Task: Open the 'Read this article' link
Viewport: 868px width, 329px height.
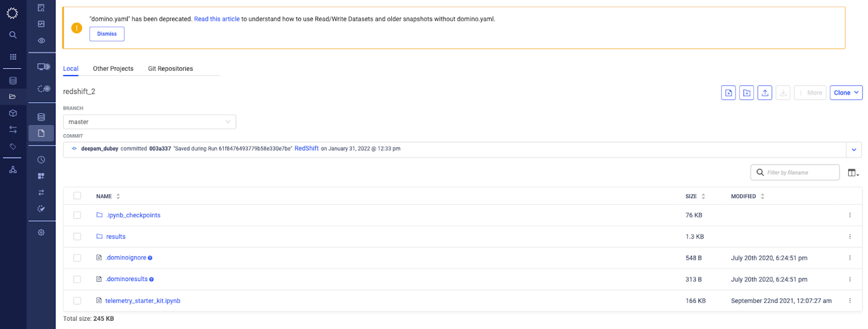Action: (x=217, y=19)
